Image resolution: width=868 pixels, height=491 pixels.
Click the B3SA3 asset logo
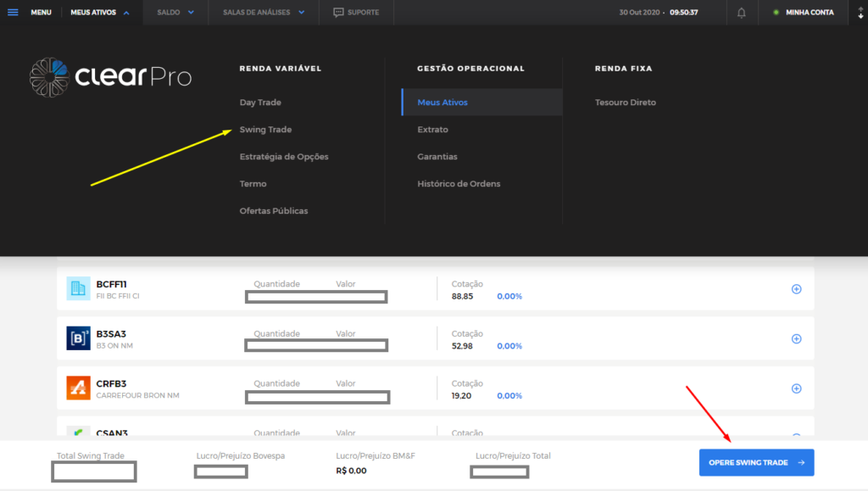[78, 339]
